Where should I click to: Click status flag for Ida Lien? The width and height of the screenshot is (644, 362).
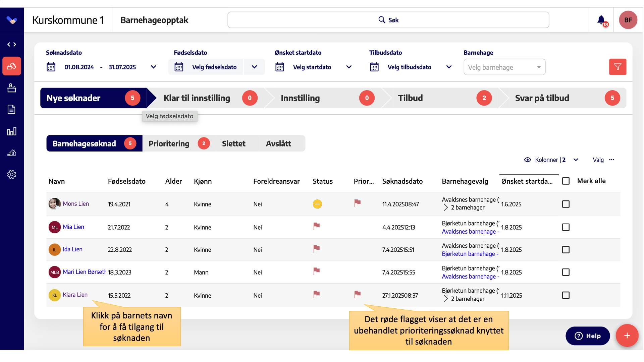coord(316,248)
